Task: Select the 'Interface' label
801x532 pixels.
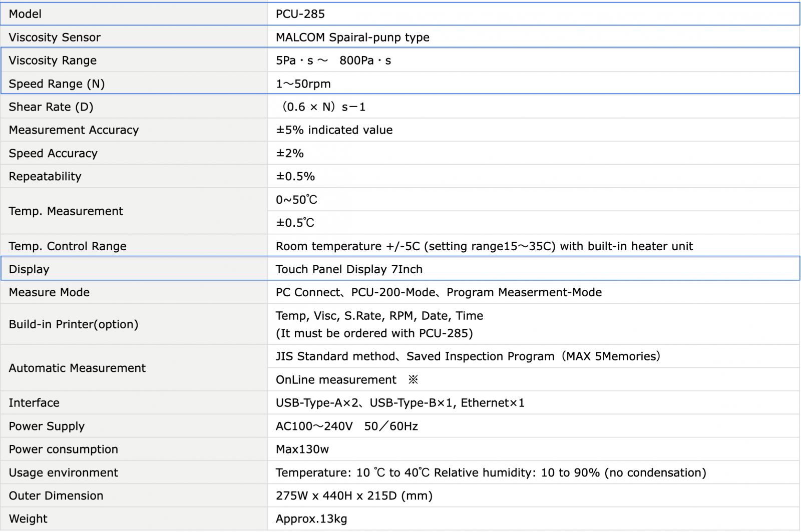Action: 34,403
